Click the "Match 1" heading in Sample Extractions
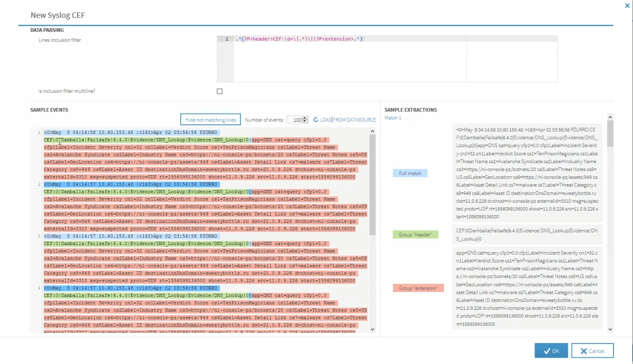 pyautogui.click(x=393, y=118)
